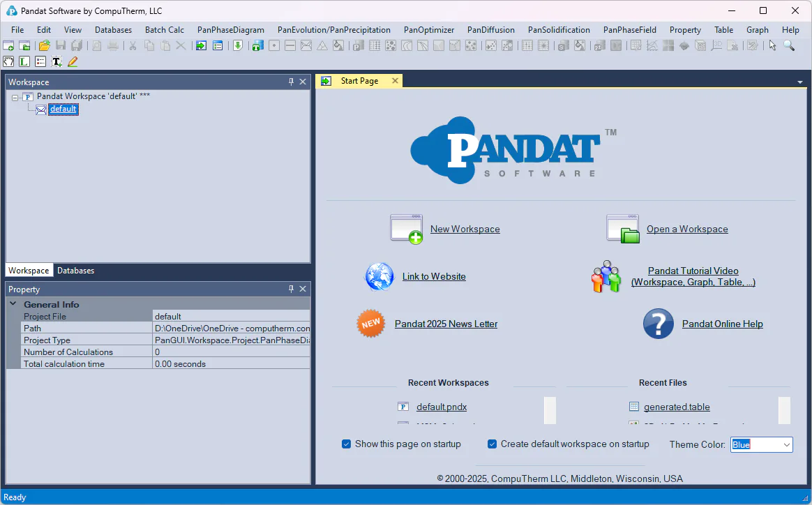Click the Copy toolbar icon
The image size is (812, 505).
tap(149, 45)
